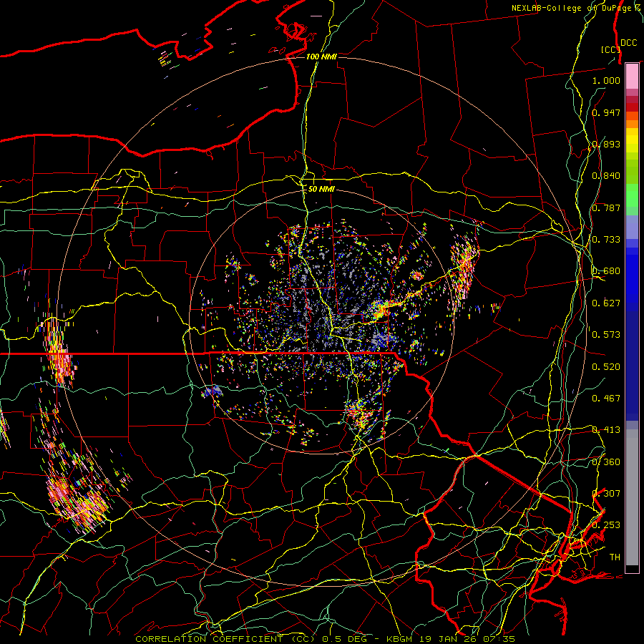Viewport: 644px width, 644px height.
Task: Click the 0.360 scale value
Action: point(606,462)
